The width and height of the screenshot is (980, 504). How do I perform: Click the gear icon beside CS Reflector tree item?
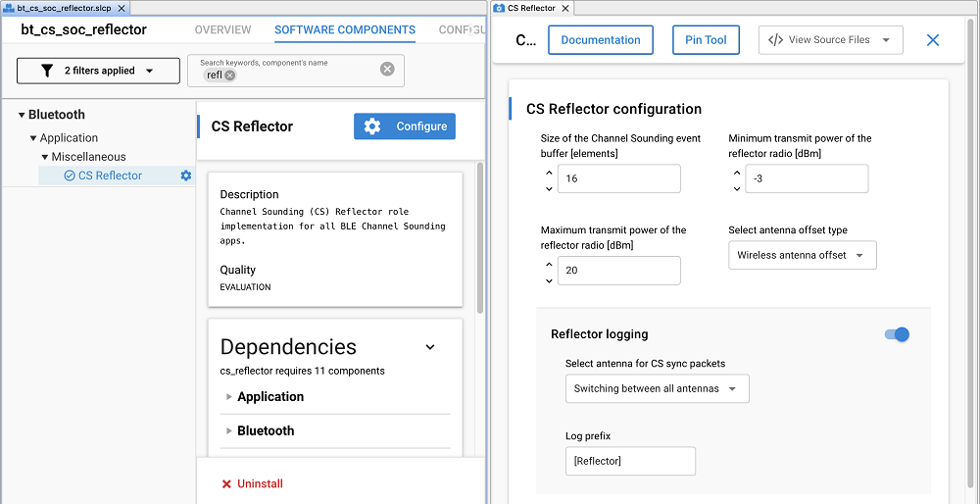pos(186,176)
